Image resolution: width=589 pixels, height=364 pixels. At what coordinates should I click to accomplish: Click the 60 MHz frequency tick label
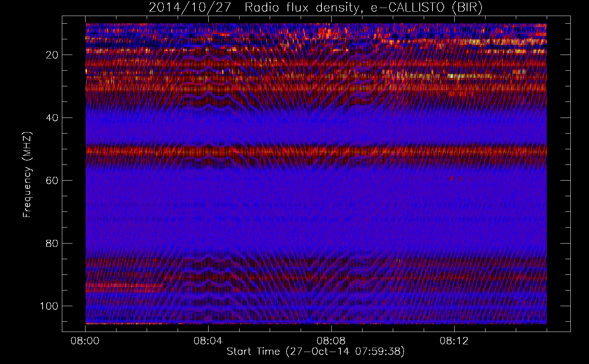tap(53, 180)
